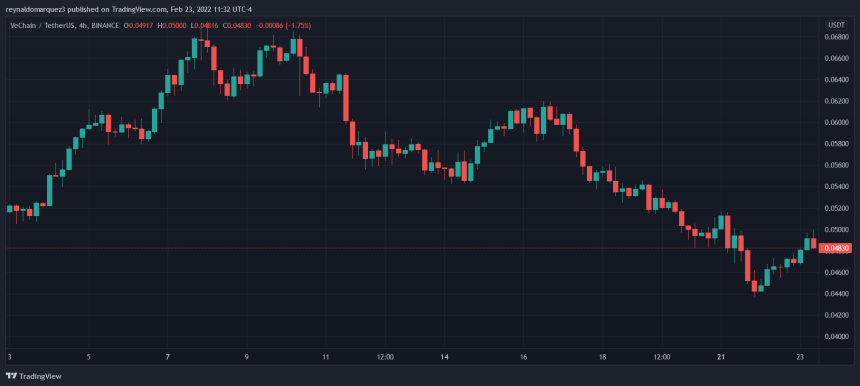The height and width of the screenshot is (386, 860).
Task: Click date label 18 on time axis
Action: click(x=602, y=357)
